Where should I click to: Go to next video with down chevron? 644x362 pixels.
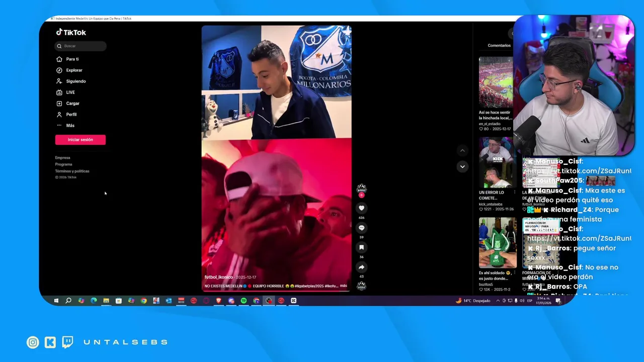click(462, 166)
